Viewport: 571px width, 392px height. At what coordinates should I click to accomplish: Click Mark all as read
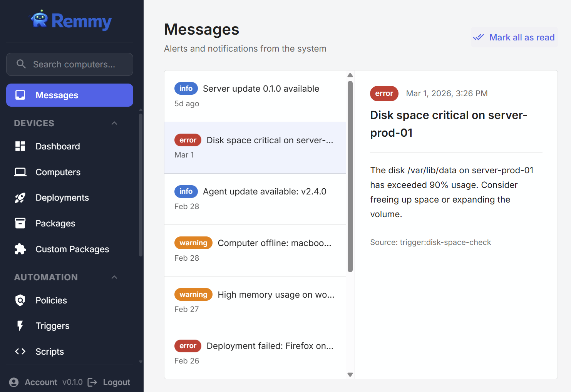514,37
